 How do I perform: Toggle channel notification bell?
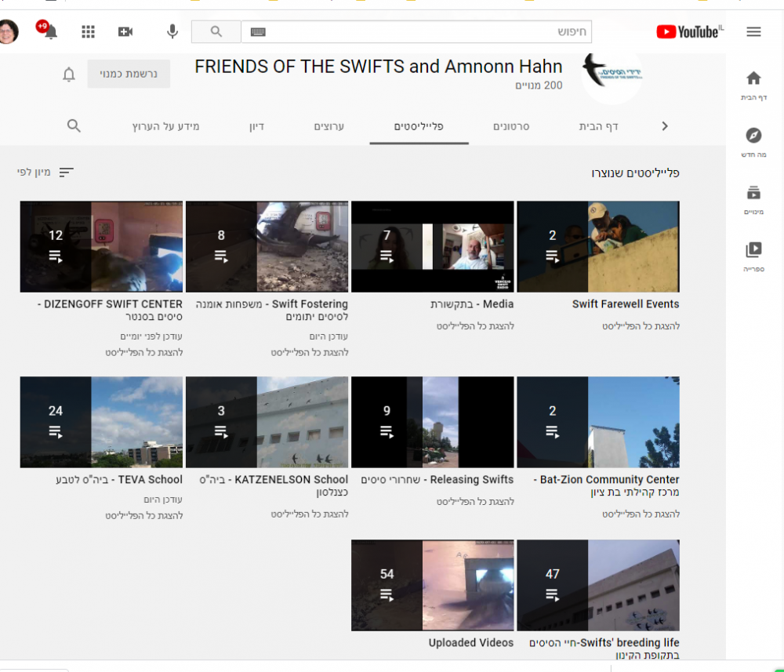[69, 74]
